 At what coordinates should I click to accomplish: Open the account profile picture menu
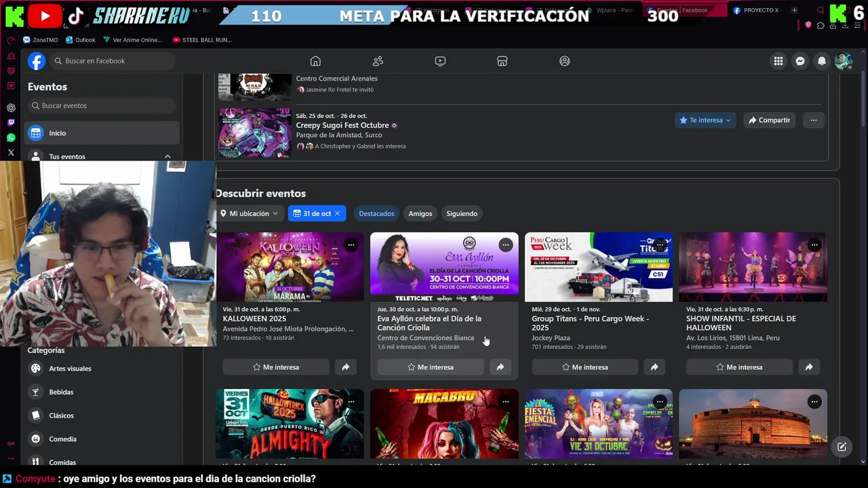point(844,61)
